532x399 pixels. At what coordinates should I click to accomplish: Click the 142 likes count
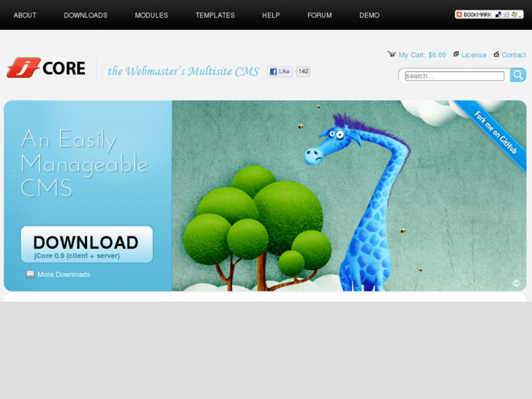[x=303, y=71]
